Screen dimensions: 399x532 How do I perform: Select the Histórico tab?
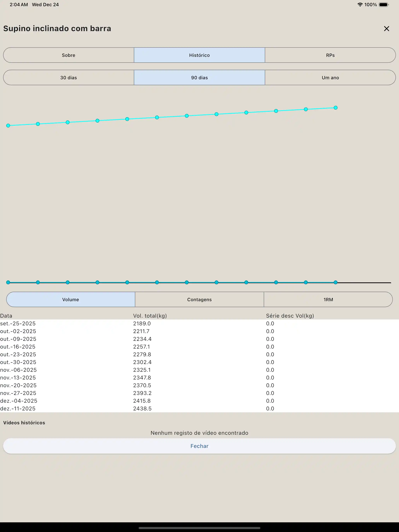(199, 55)
